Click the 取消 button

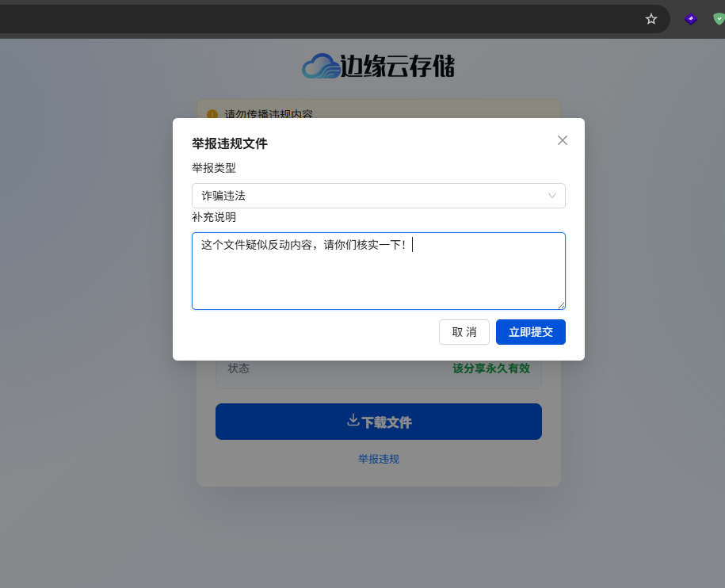tap(464, 332)
